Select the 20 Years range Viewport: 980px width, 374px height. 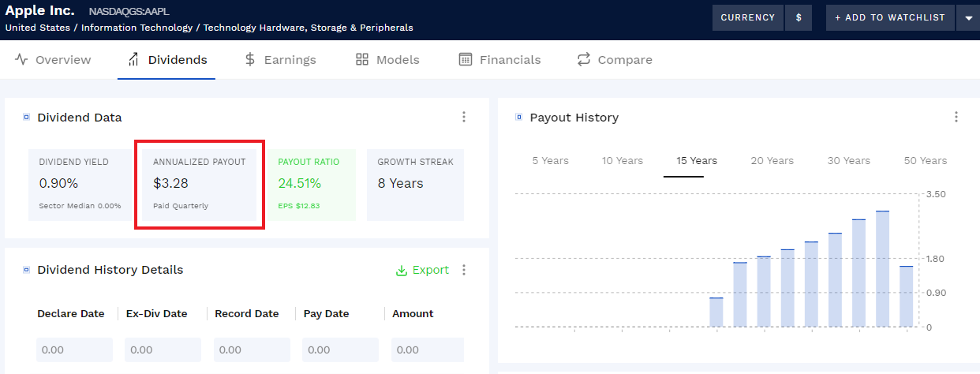(x=772, y=160)
